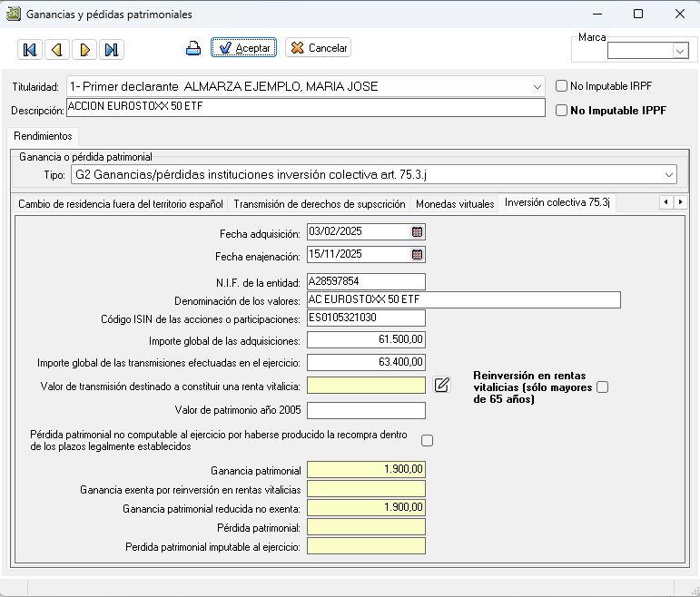Click the Cancelar button
This screenshot has width=700, height=597.
point(318,48)
